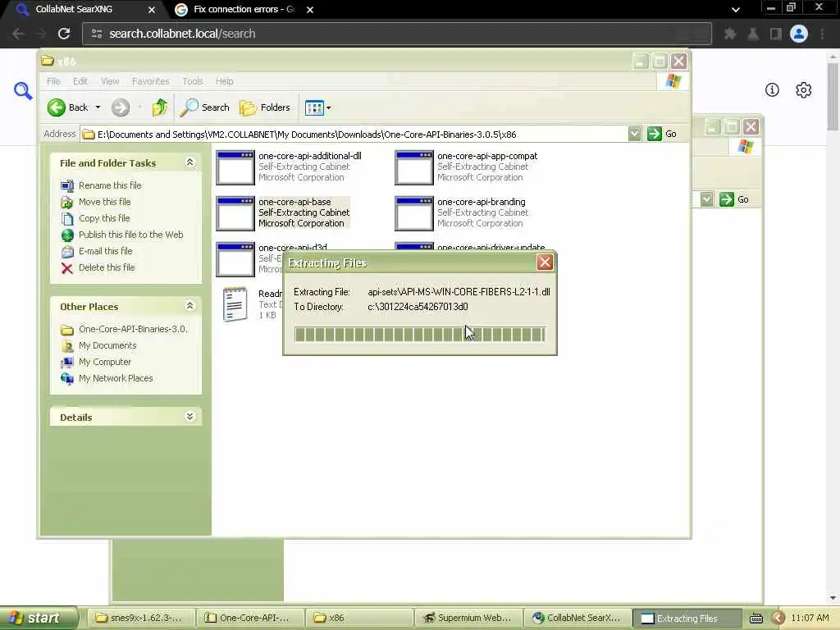Image resolution: width=840 pixels, height=630 pixels.
Task: Click Rename this file
Action: (110, 185)
